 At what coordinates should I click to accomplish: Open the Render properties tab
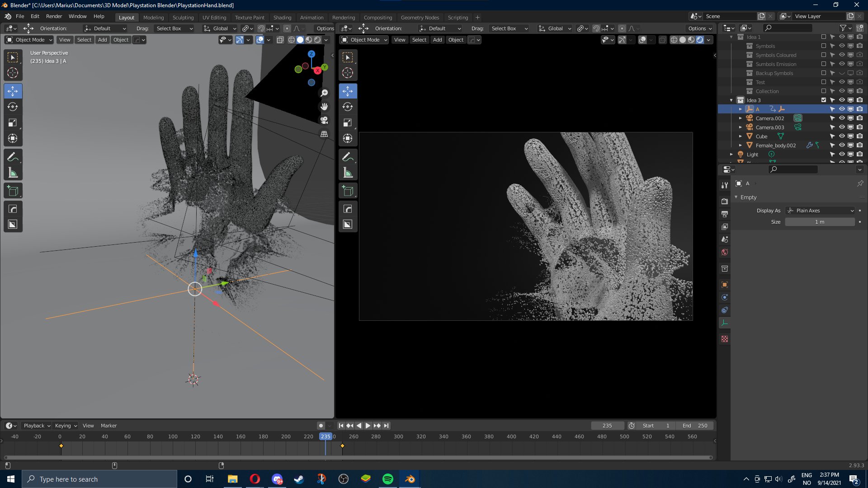725,201
